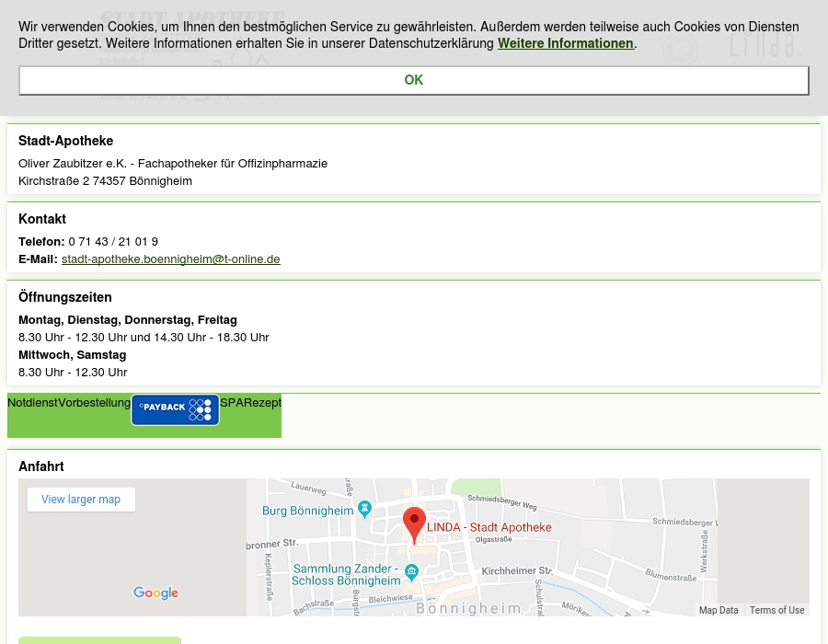The image size is (828, 644).
Task: Select the Vorbestellung link
Action: click(94, 402)
